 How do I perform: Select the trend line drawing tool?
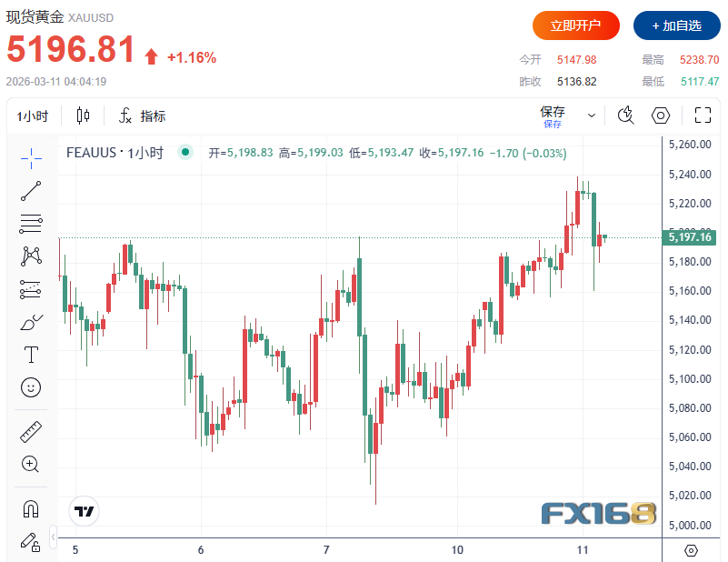coord(31,190)
